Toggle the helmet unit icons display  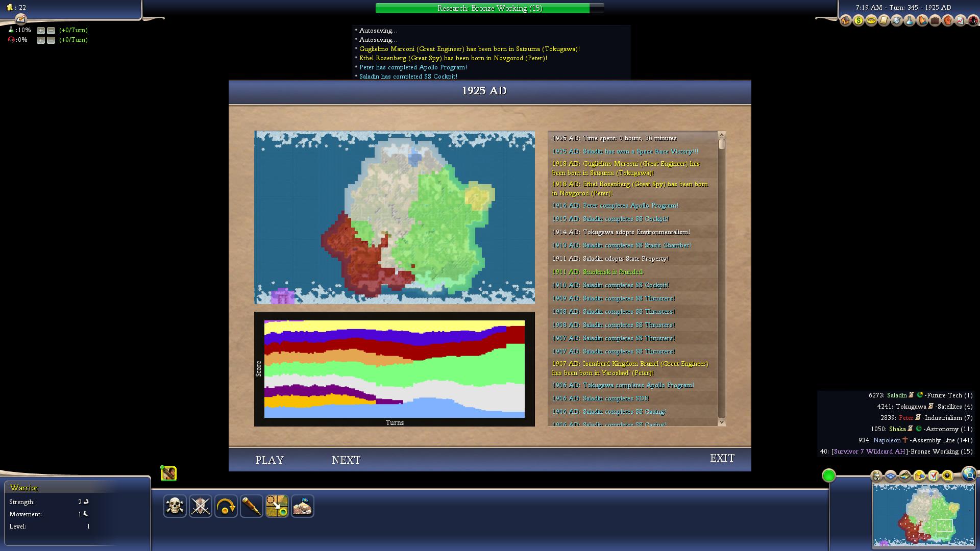876,476
